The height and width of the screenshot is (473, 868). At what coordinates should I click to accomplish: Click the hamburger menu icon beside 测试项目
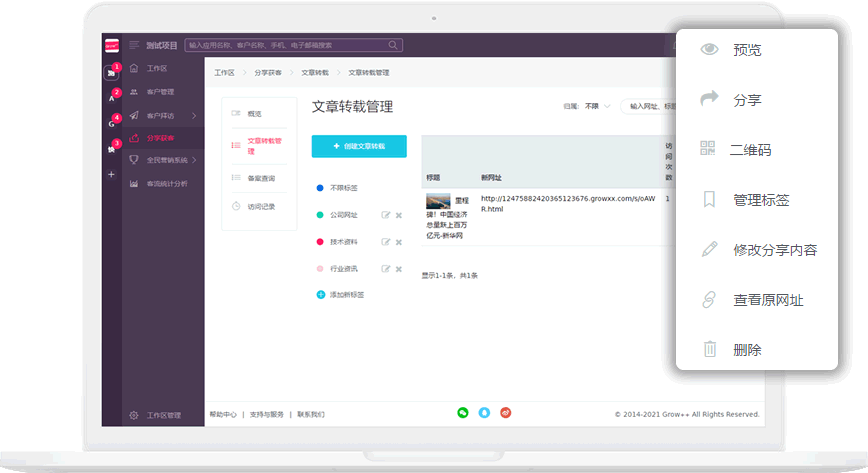(x=134, y=45)
